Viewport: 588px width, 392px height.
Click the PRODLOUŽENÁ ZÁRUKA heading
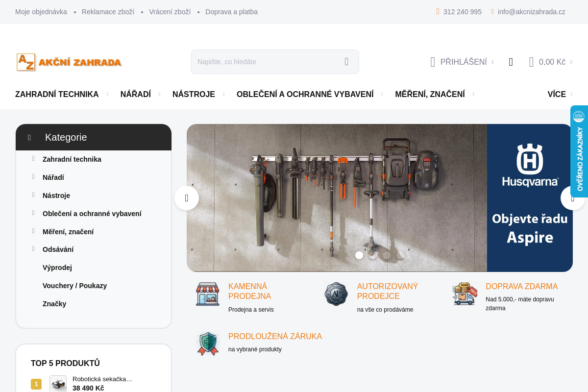pyautogui.click(x=275, y=336)
